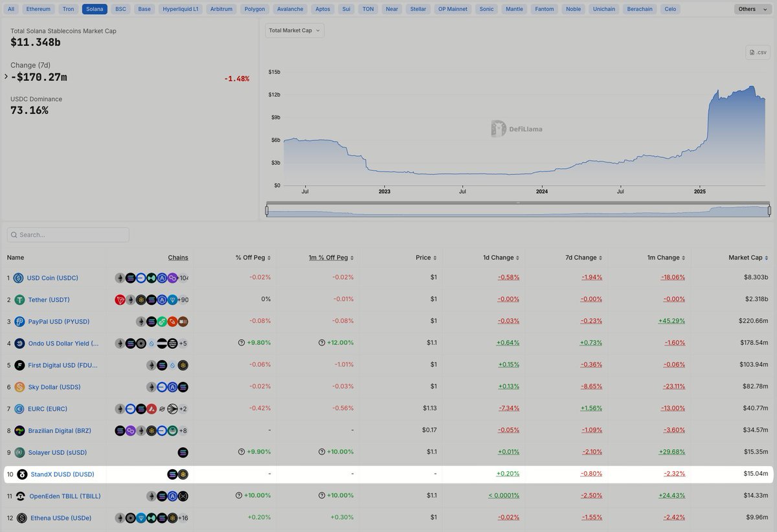The width and height of the screenshot is (777, 532).
Task: Focus the Search input field
Action: pos(68,235)
